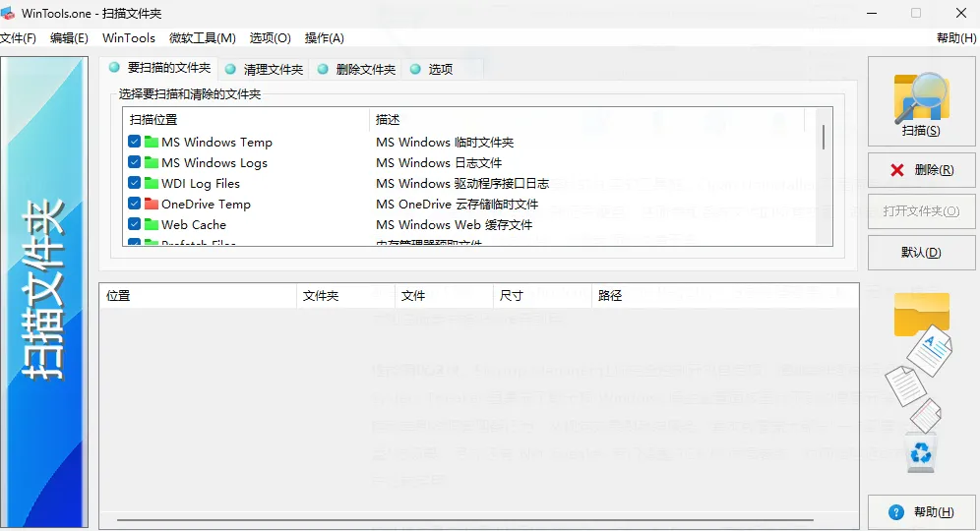Viewport: 980px width, 531px height.
Task: Click description MS Windows Web 缓存文件
Action: 454,225
